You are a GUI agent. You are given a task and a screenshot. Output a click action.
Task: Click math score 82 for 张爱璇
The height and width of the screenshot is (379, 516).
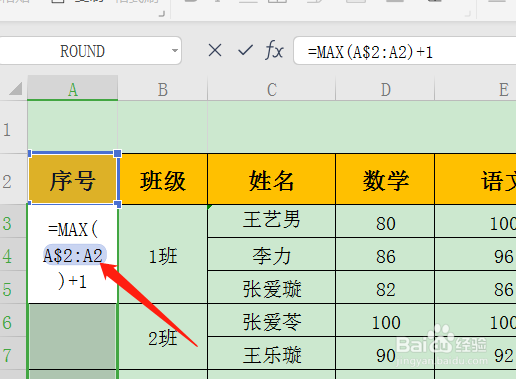pos(385,287)
